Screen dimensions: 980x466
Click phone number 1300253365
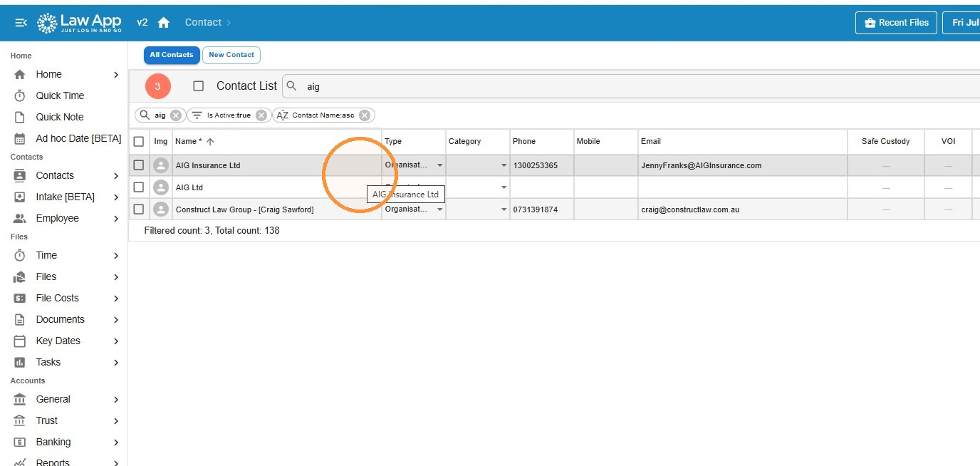pos(535,165)
